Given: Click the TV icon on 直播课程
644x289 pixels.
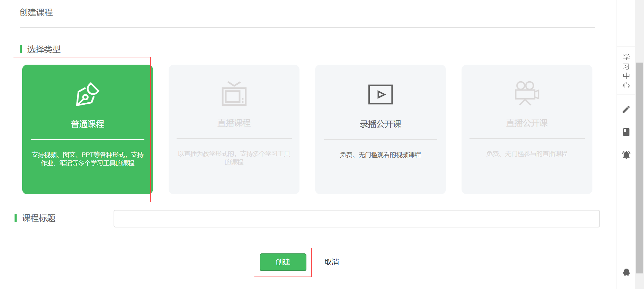Looking at the screenshot, I should [234, 94].
